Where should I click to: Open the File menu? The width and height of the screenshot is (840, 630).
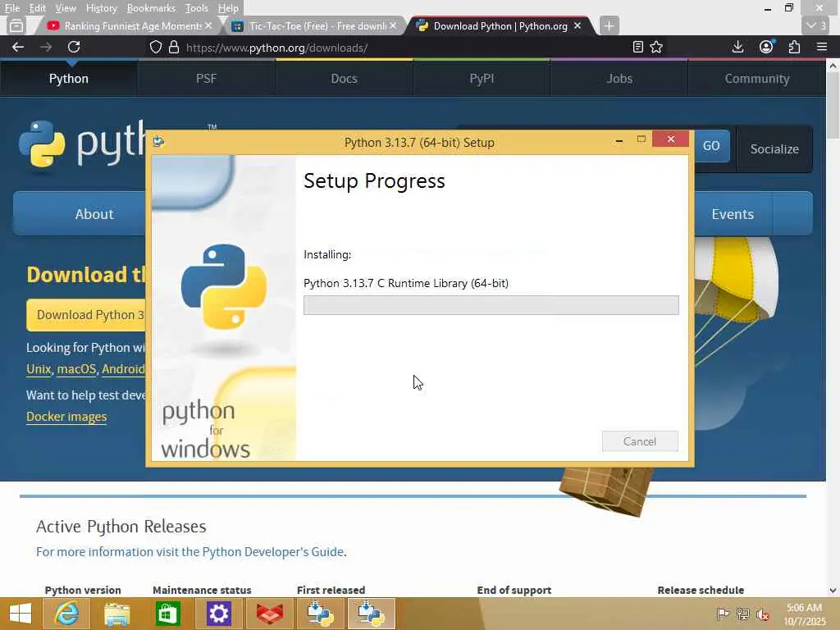point(11,8)
